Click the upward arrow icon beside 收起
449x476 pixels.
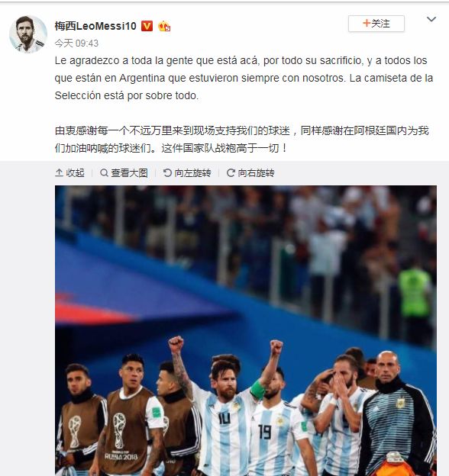(59, 173)
